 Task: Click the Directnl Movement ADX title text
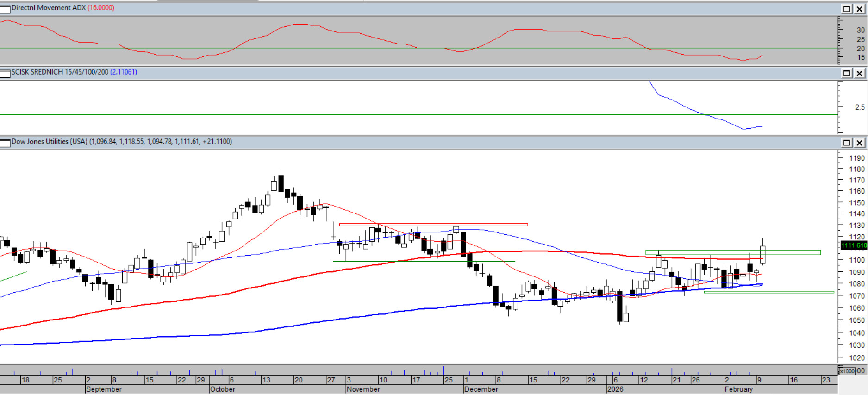point(49,8)
